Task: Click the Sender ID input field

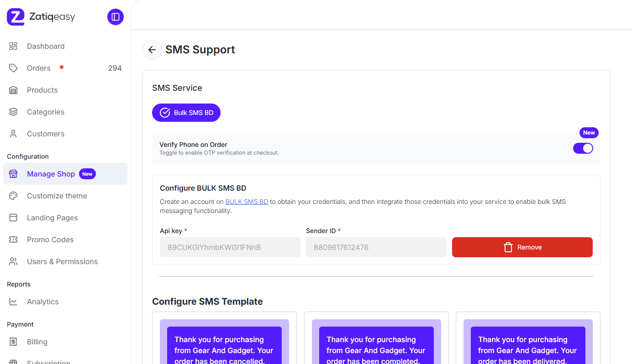Action: (376, 247)
